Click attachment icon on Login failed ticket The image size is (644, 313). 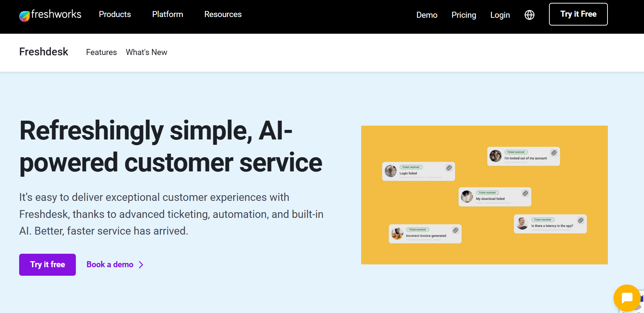(x=449, y=168)
